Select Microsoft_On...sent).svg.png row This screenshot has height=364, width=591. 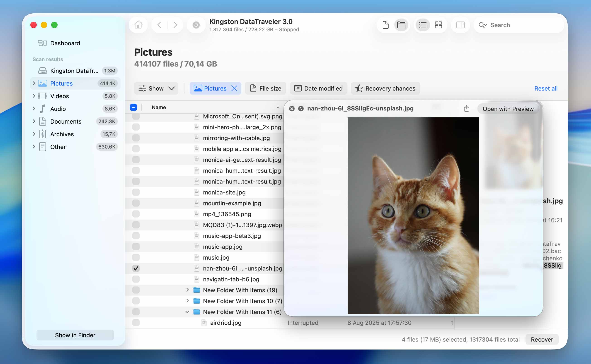[204, 117]
